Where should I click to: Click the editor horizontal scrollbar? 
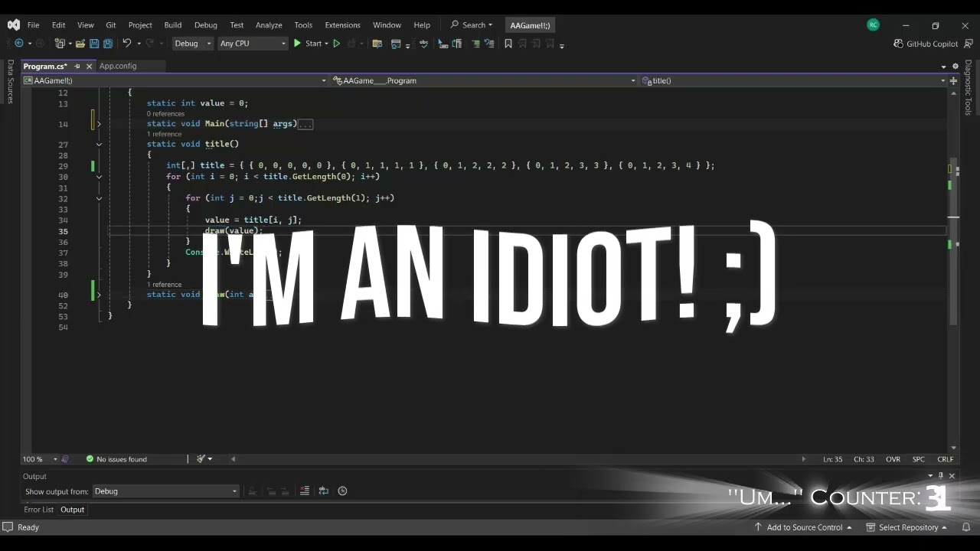tap(518, 459)
